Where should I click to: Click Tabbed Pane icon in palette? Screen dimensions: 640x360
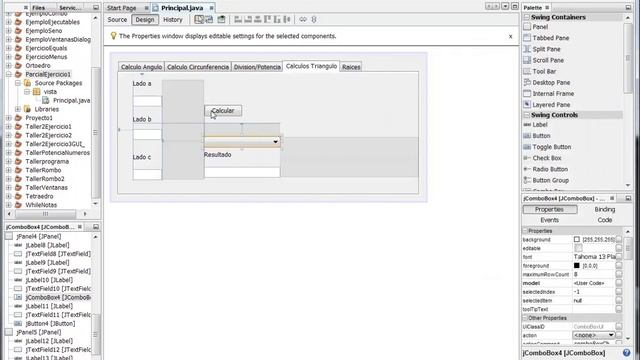(x=527, y=38)
